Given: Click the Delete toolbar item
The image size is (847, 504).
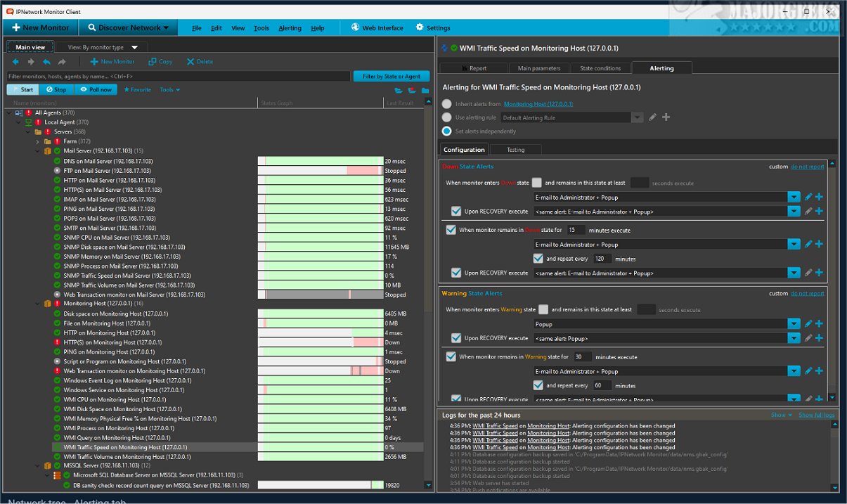Looking at the screenshot, I should pos(200,62).
